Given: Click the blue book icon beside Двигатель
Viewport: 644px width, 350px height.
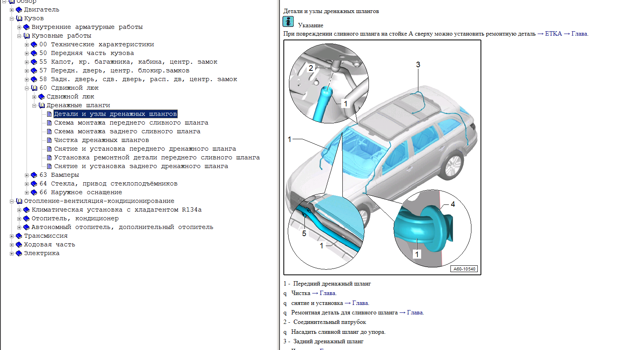Looking at the screenshot, I should pyautogui.click(x=19, y=9).
